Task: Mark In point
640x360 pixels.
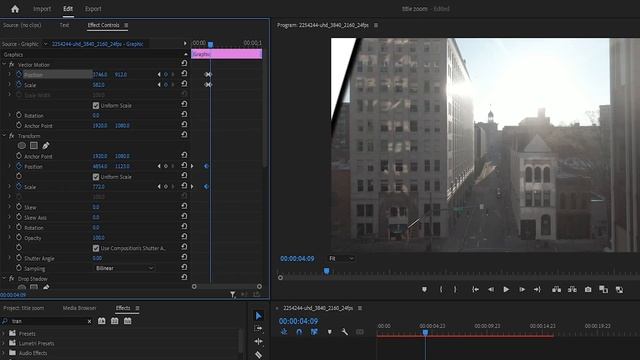Action: coord(441,289)
